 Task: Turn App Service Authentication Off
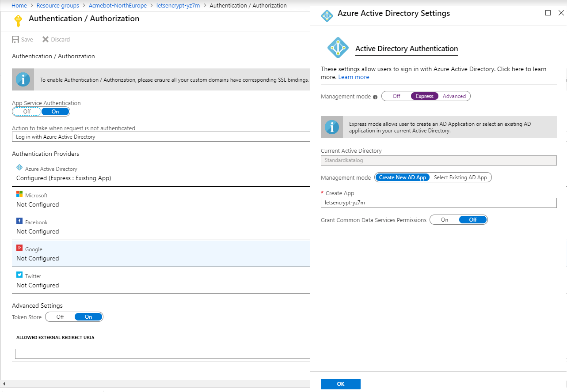27,112
